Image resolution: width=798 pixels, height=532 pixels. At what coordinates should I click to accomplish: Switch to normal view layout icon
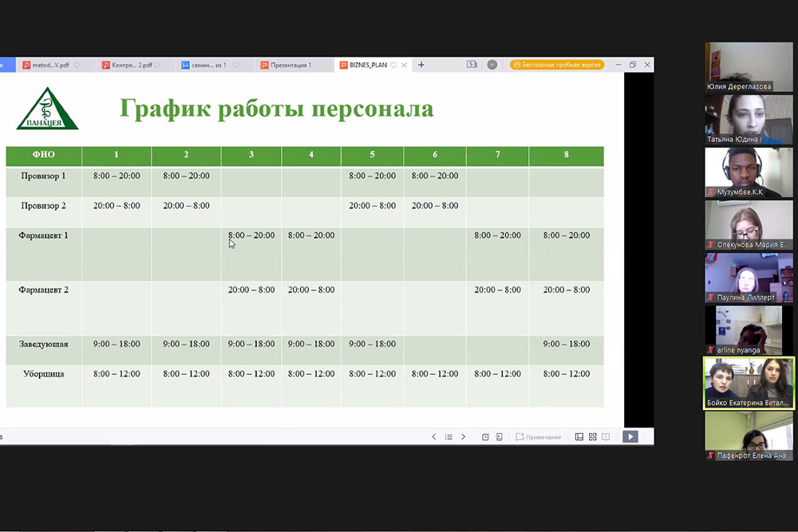tap(579, 437)
